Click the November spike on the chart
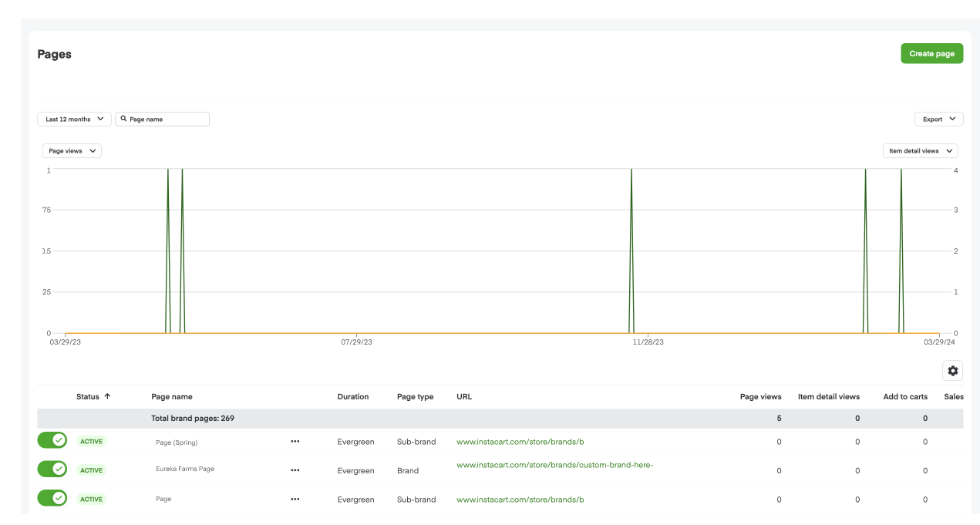The width and height of the screenshot is (980, 525). [631, 247]
